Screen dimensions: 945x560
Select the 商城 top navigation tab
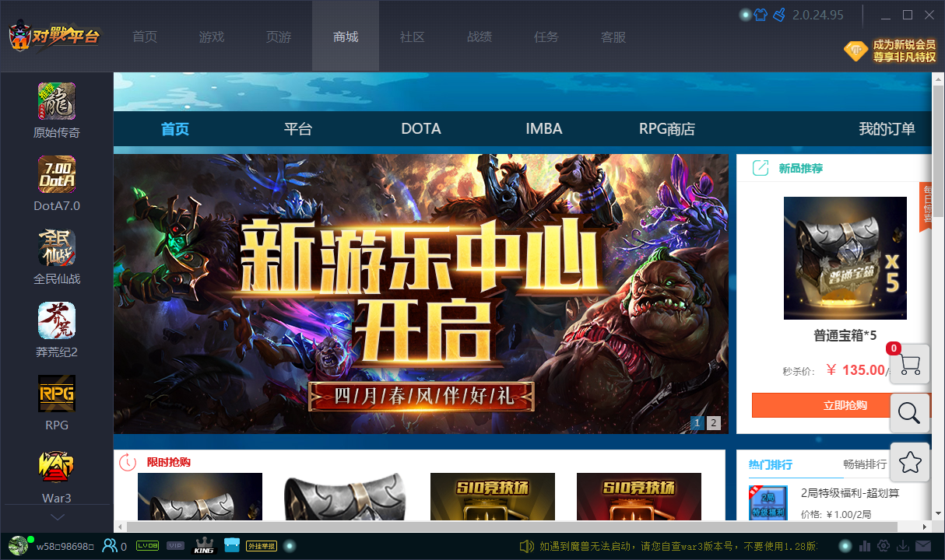click(x=346, y=37)
